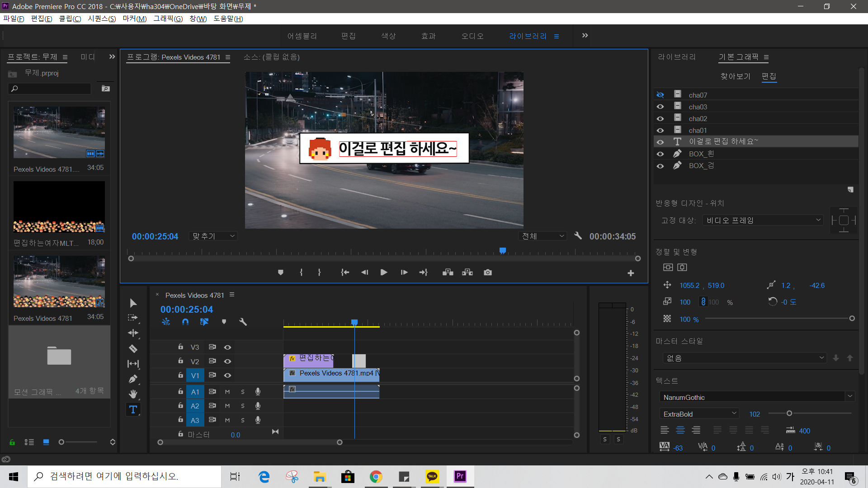Toggle V2 track output eye
The height and width of the screenshot is (488, 868).
[227, 361]
